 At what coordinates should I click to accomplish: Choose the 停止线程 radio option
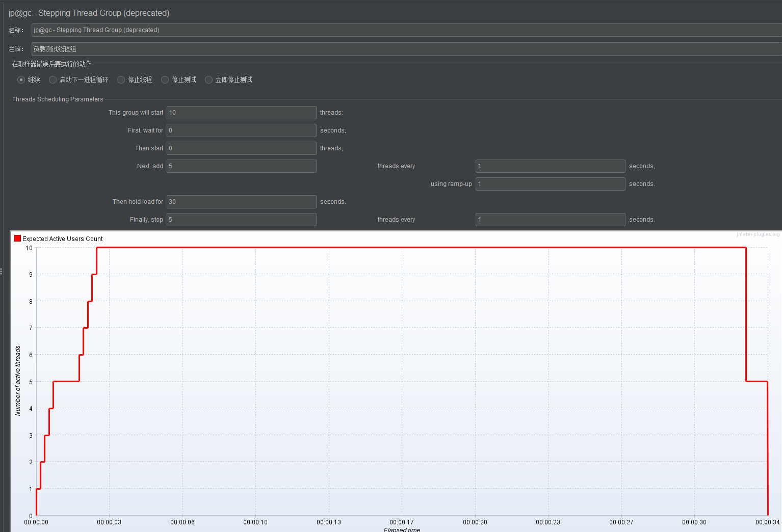coord(121,79)
